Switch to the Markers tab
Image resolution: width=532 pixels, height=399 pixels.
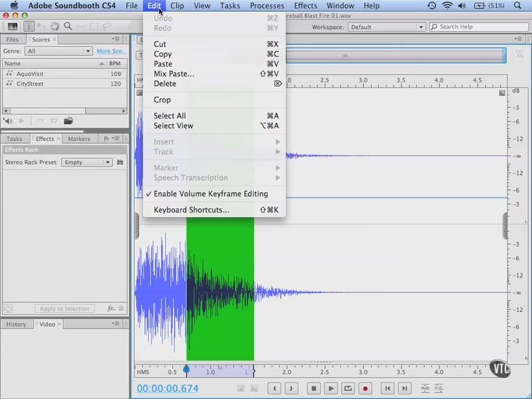(x=78, y=138)
